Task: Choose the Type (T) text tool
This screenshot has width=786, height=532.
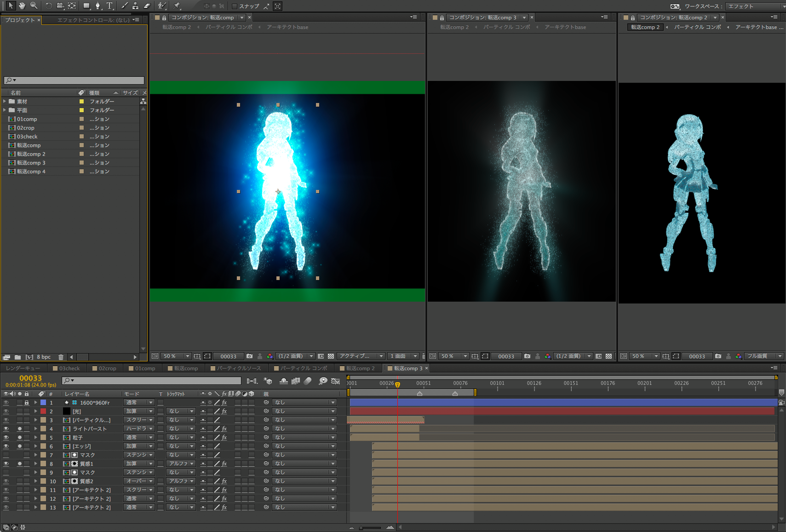Action: point(109,6)
